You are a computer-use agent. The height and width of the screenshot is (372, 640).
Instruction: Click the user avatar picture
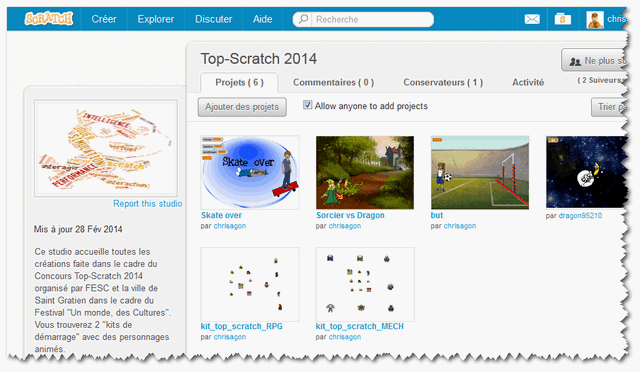click(595, 20)
